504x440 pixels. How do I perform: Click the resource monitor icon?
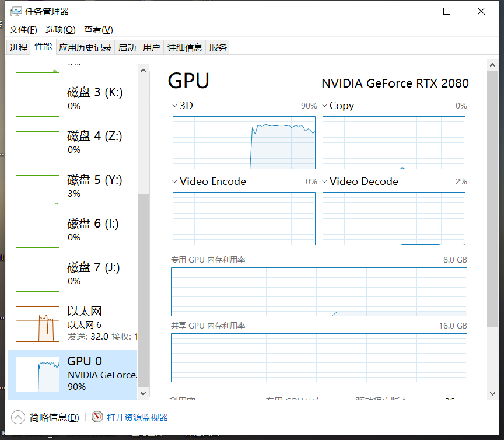97,417
